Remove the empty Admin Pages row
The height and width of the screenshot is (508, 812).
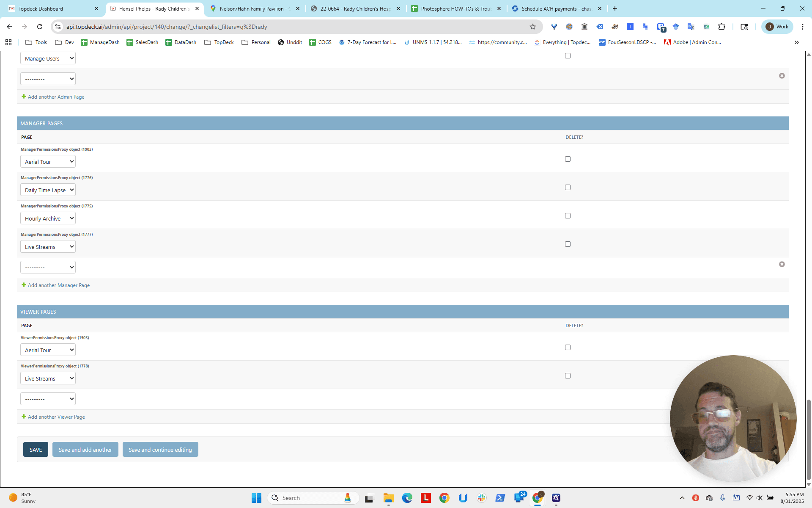pyautogui.click(x=782, y=76)
